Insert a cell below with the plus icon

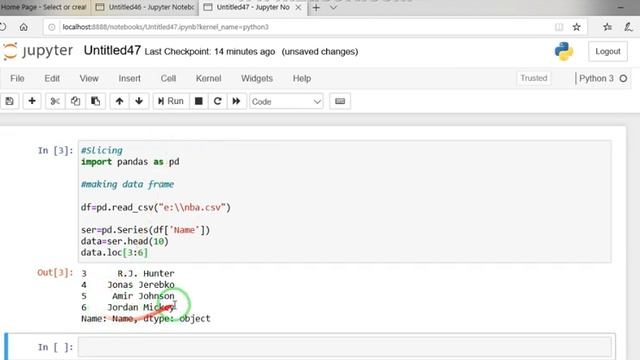(32, 101)
